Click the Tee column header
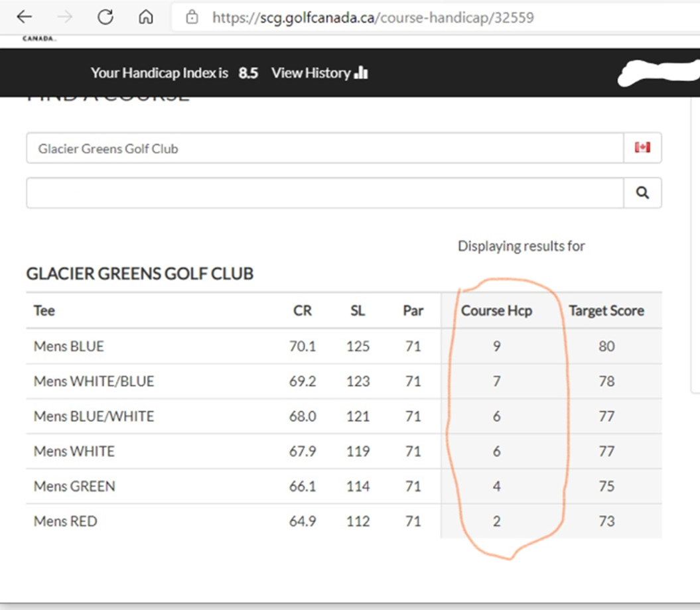700x610 pixels. coord(44,310)
